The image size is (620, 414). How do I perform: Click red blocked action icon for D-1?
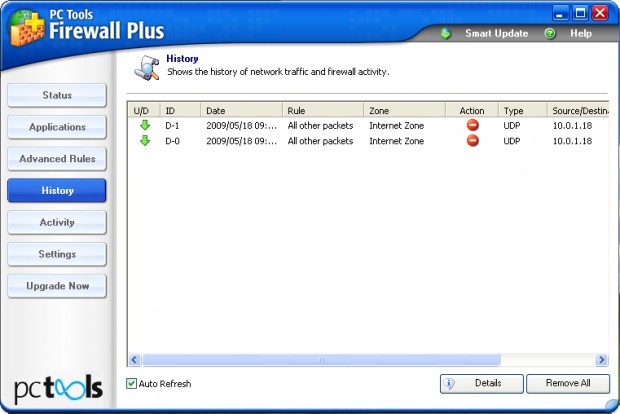pyautogui.click(x=473, y=125)
